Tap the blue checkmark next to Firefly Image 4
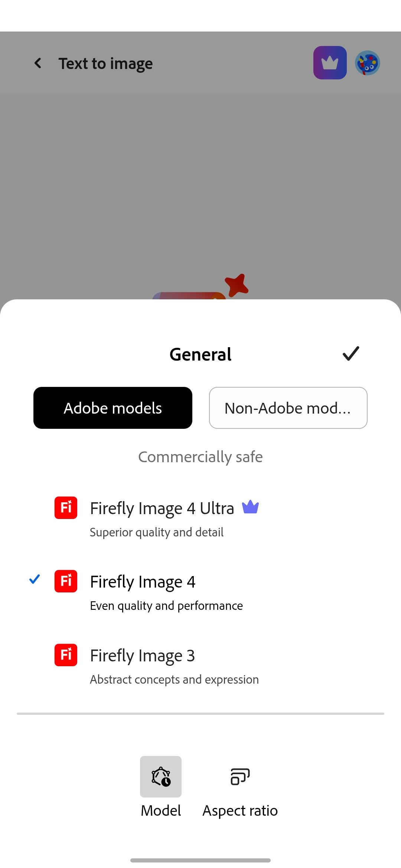The height and width of the screenshot is (868, 401). coord(35,579)
